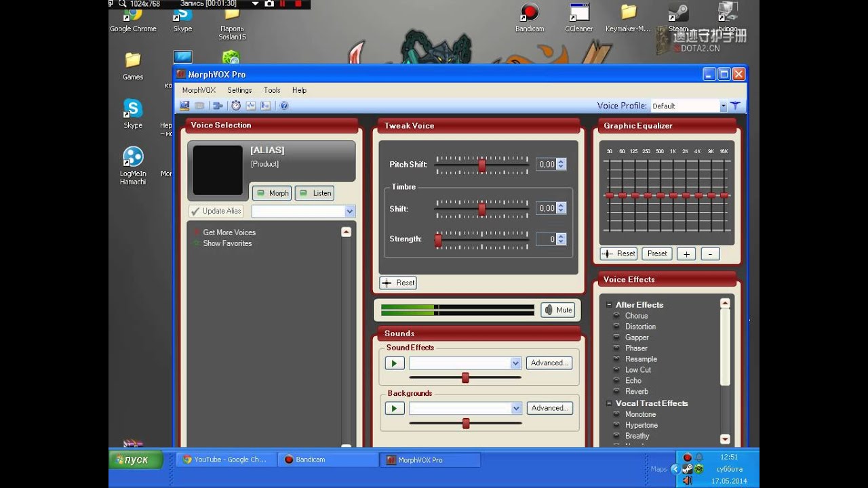Click the toolbar icon left of help
The width and height of the screenshot is (868, 488).
point(265,106)
